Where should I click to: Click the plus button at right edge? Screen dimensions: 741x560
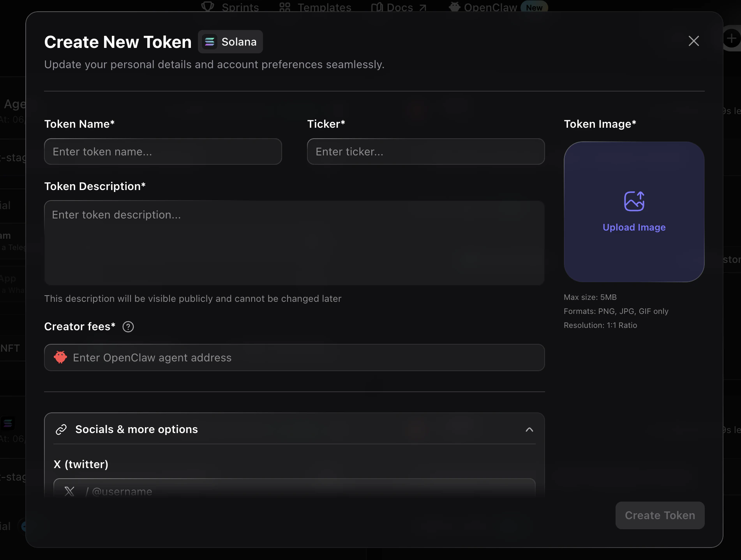(x=731, y=38)
